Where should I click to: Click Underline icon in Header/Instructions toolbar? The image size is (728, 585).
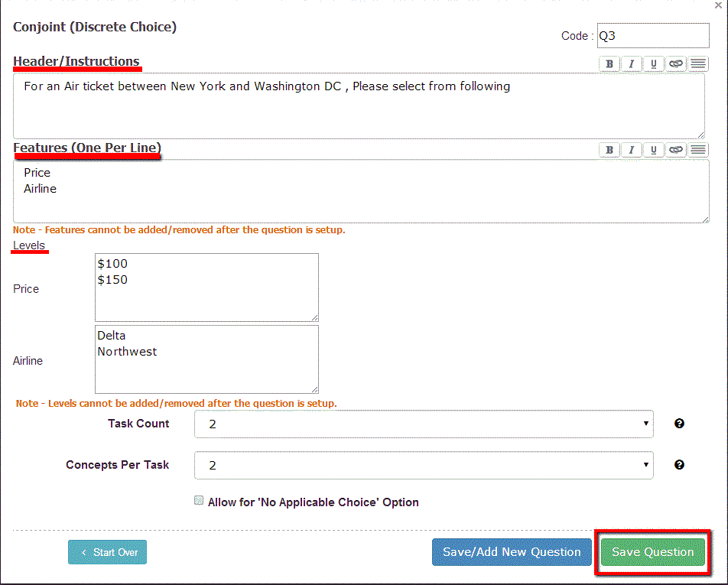(x=653, y=64)
